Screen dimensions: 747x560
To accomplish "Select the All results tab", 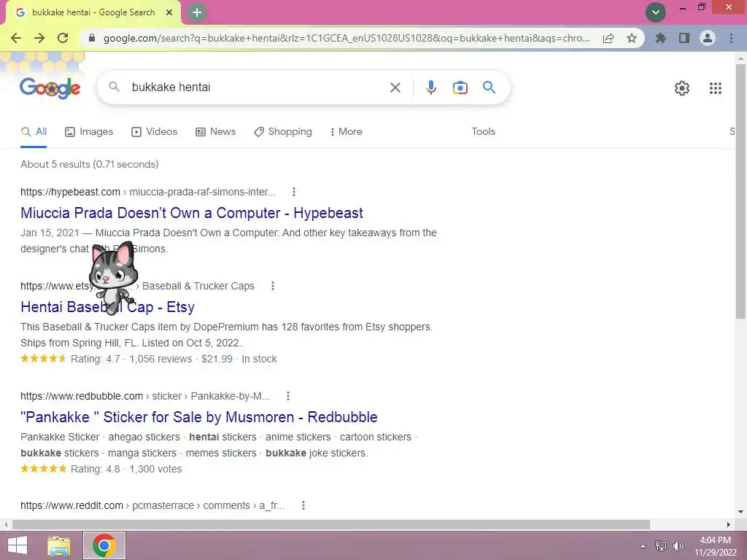I will (x=34, y=131).
